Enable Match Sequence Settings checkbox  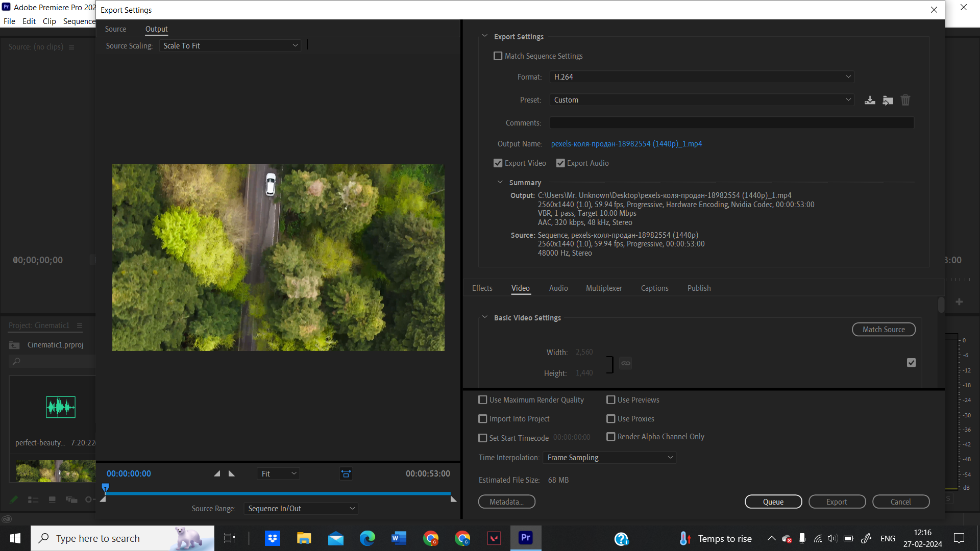coord(498,56)
